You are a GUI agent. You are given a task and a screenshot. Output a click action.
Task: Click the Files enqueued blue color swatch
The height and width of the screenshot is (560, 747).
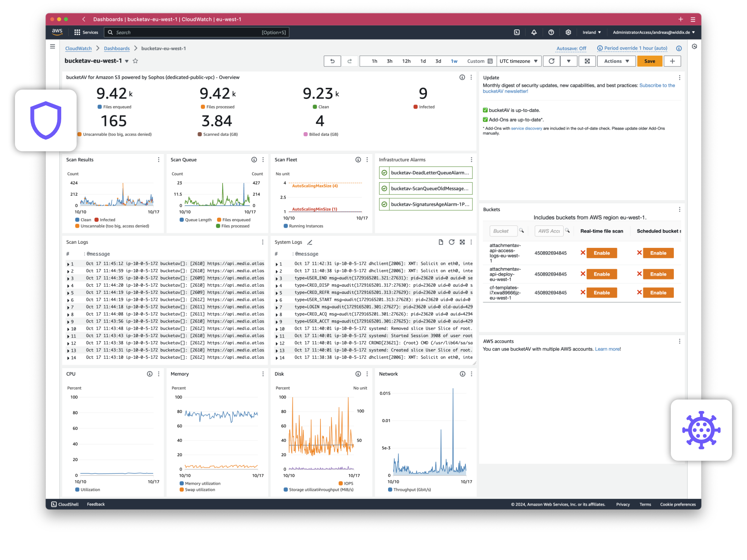tap(100, 107)
